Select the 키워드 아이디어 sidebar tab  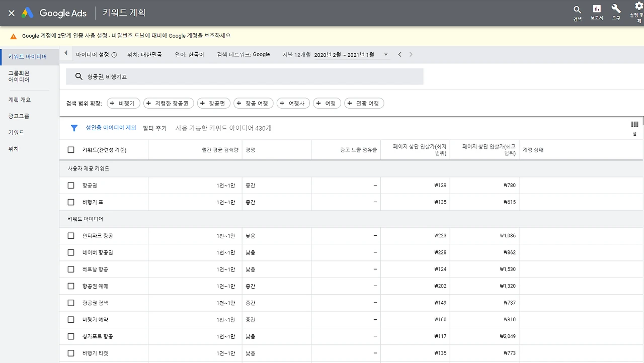tap(30, 57)
